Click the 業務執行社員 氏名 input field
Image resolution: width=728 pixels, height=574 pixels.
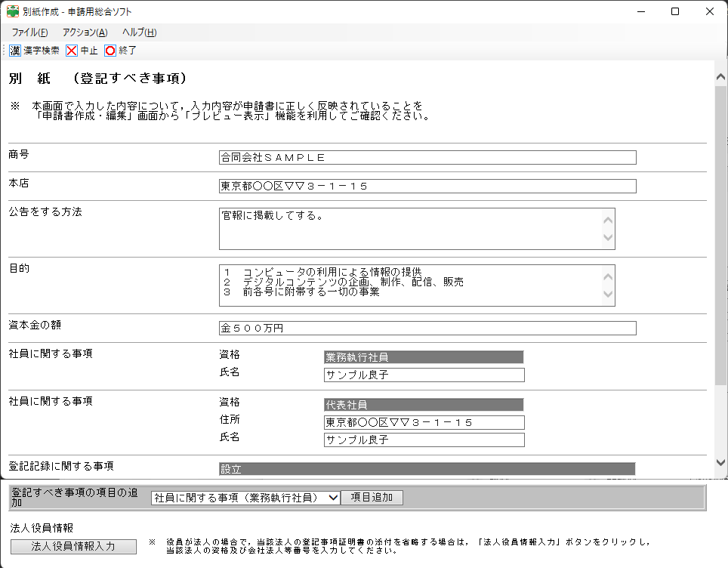coord(423,375)
